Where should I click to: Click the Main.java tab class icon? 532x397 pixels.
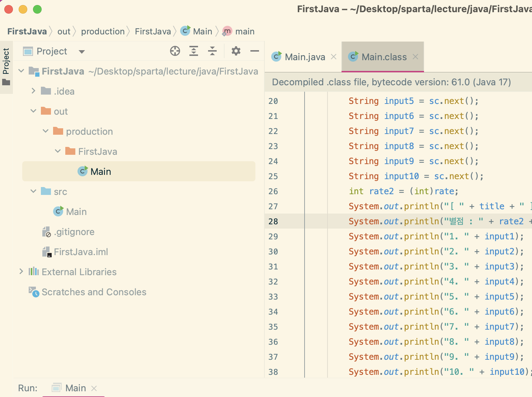pyautogui.click(x=277, y=56)
